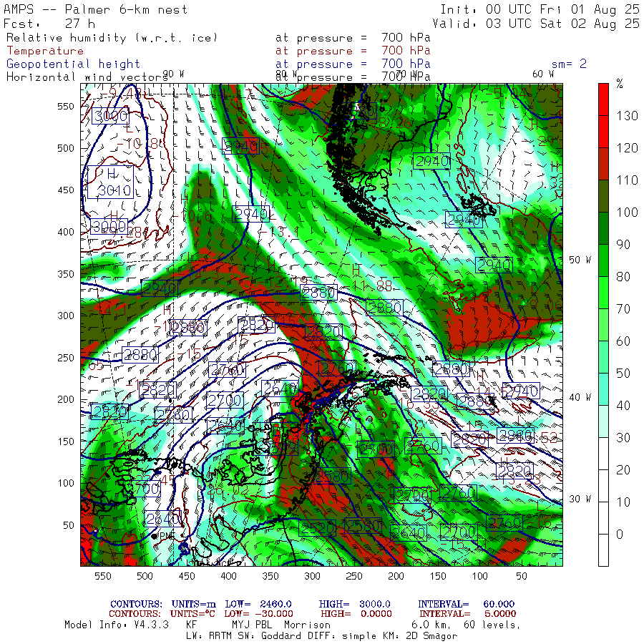Click the 'INTERVAL= 5.0000' red contour info
This screenshot has height=644, width=644.
(x=468, y=614)
